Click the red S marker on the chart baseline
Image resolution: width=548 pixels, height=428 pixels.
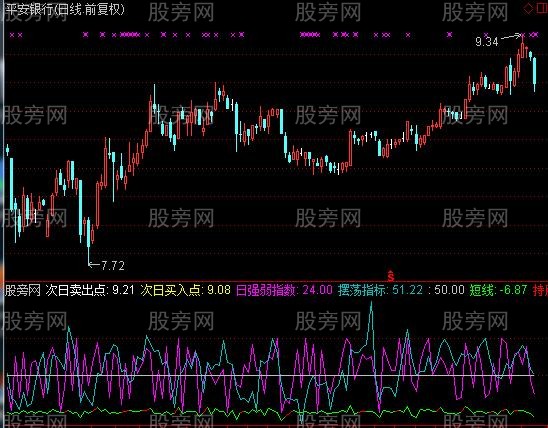[391, 276]
